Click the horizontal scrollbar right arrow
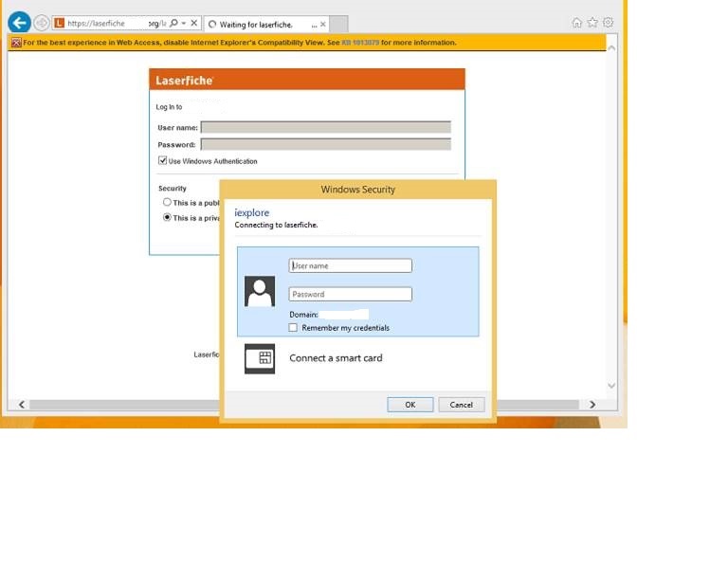This screenshot has width=728, height=582. coord(592,405)
